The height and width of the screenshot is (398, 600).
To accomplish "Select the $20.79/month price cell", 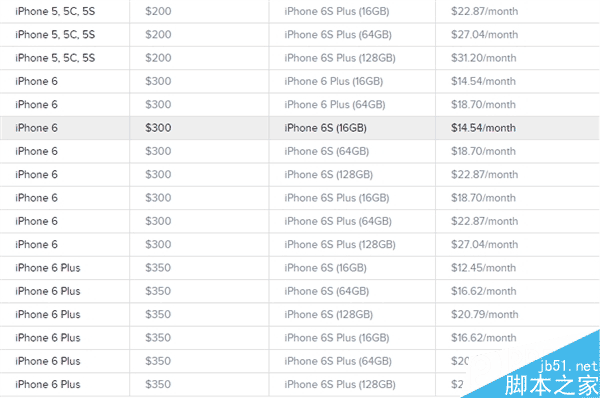I will pyautogui.click(x=484, y=314).
